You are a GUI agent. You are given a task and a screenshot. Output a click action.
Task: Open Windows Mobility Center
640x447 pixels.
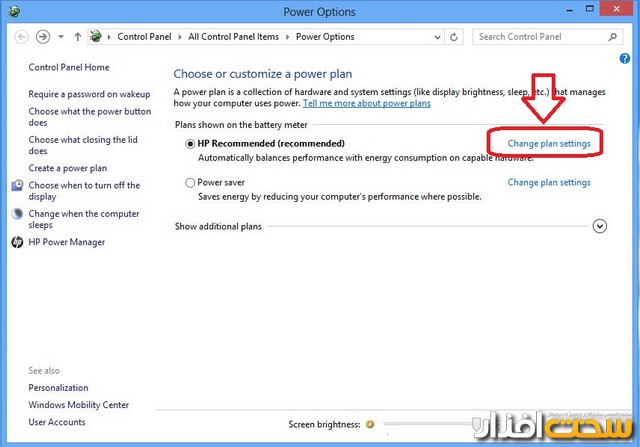coord(78,405)
